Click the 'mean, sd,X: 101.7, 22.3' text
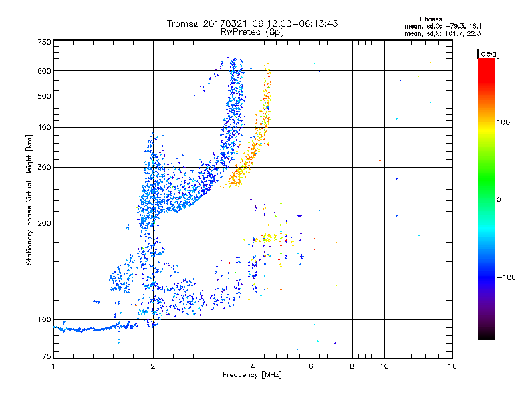The height and width of the screenshot is (399, 532). pyautogui.click(x=442, y=33)
